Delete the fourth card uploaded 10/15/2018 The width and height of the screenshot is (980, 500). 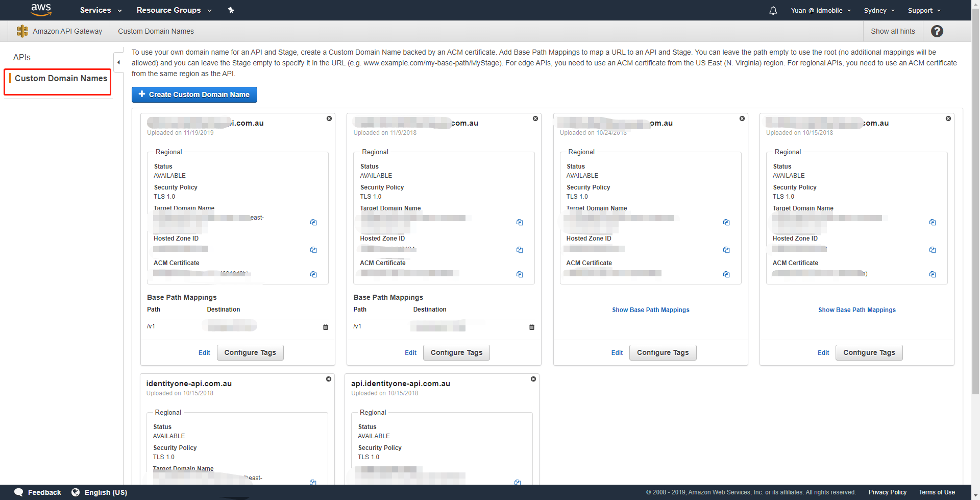pyautogui.click(x=948, y=118)
